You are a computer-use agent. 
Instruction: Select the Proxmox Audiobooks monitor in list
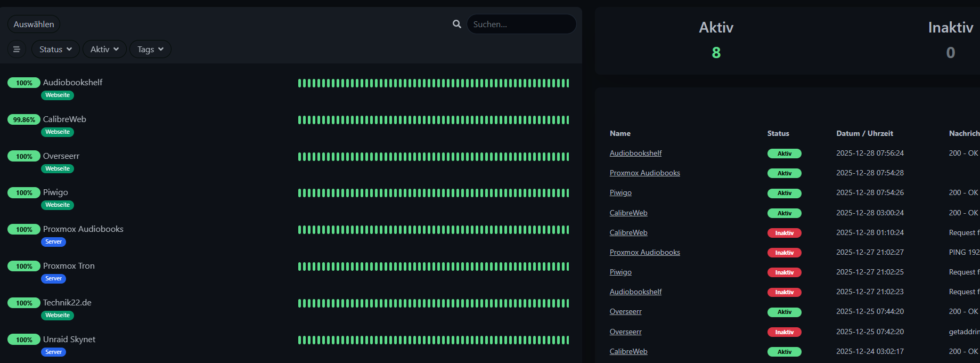coord(83,229)
